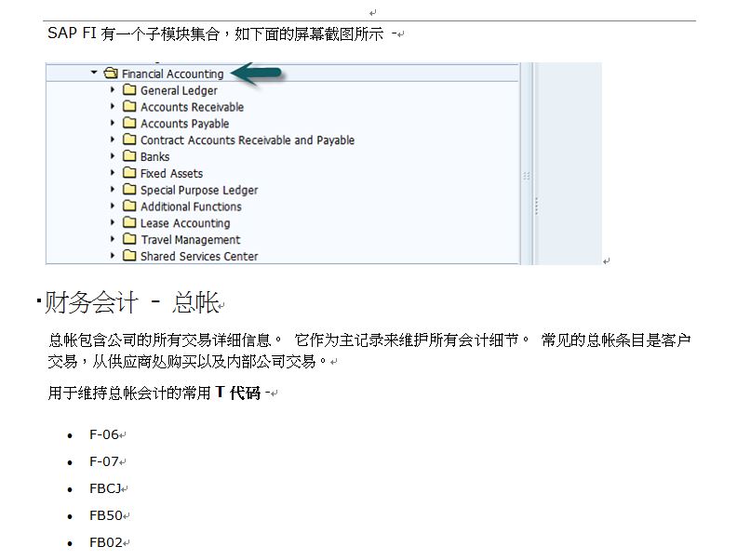Click the bullet text F-06
Screen dimensions: 737x560
point(103,434)
